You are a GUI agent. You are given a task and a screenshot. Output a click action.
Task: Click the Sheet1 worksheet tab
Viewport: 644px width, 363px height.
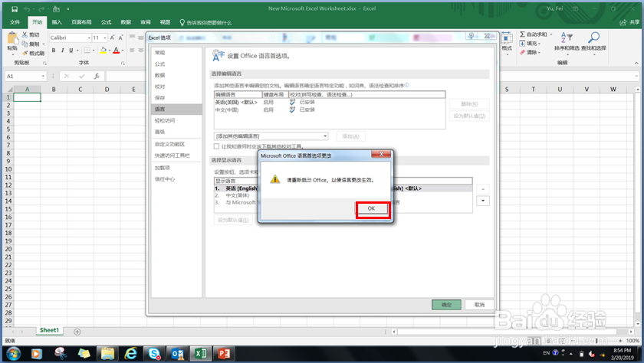pos(49,330)
